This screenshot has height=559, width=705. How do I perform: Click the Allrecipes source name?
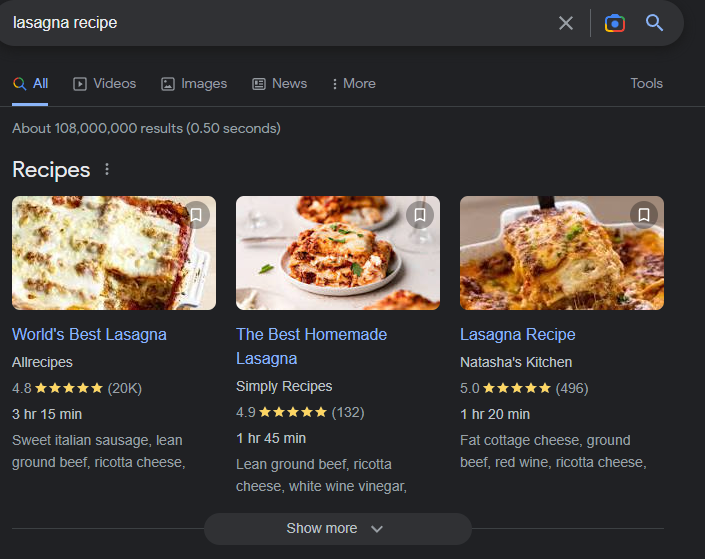42,362
